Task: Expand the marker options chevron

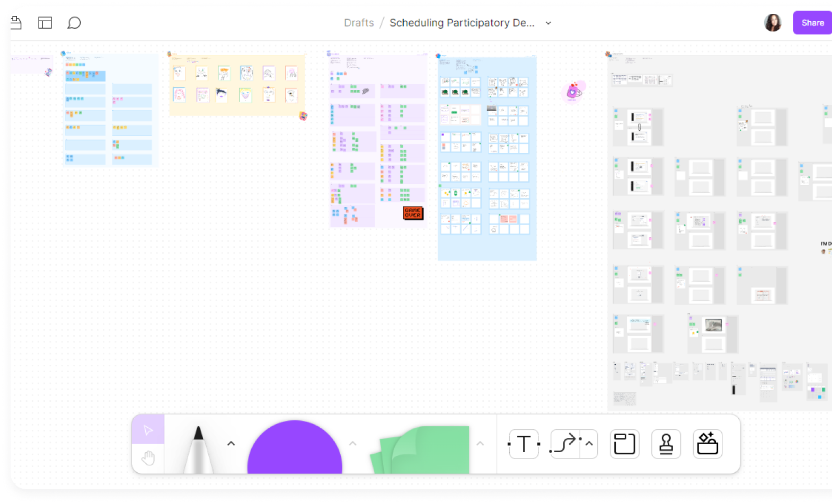Action: tap(231, 444)
